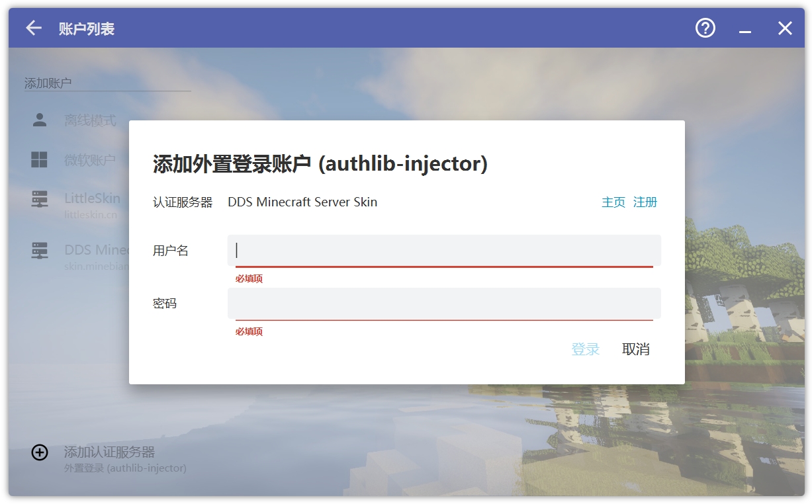Select the offline mode person icon

[39, 119]
